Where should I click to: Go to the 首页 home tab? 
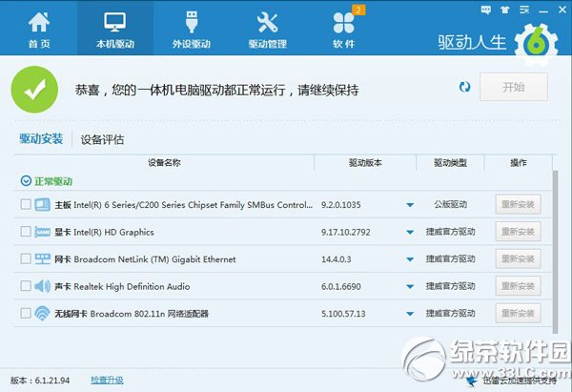pyautogui.click(x=39, y=30)
